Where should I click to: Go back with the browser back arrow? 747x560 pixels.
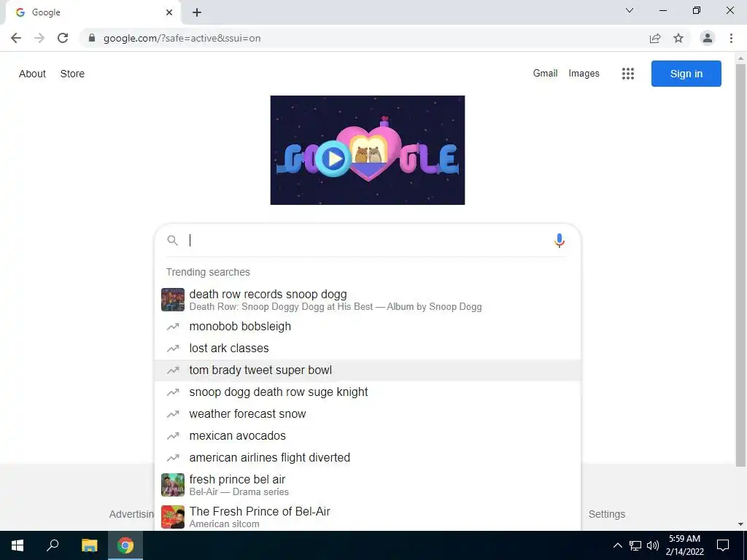pyautogui.click(x=16, y=38)
